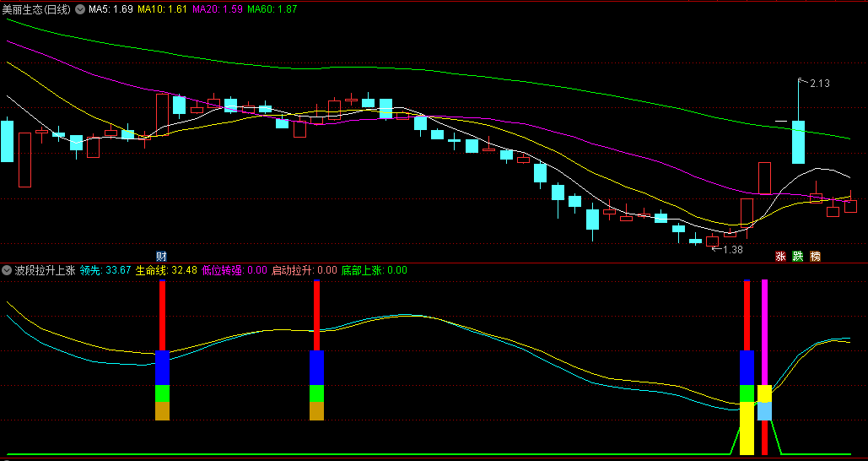
Task: Click the orange 榜 icon
Action: click(x=815, y=256)
